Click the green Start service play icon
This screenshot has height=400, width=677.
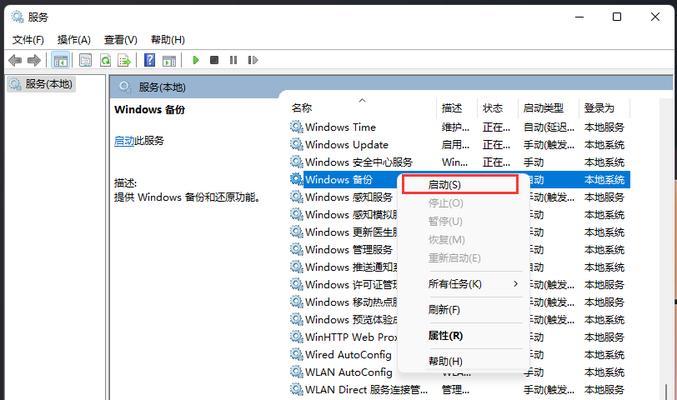[x=196, y=60]
